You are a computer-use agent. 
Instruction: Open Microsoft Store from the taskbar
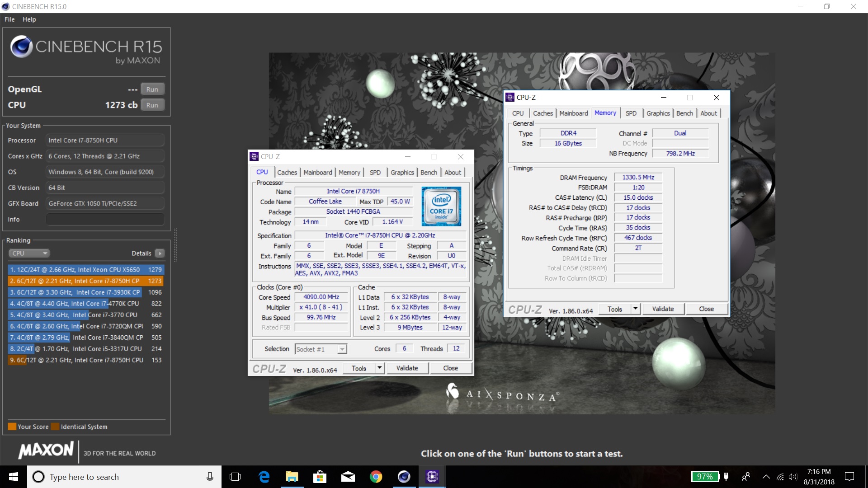point(320,477)
